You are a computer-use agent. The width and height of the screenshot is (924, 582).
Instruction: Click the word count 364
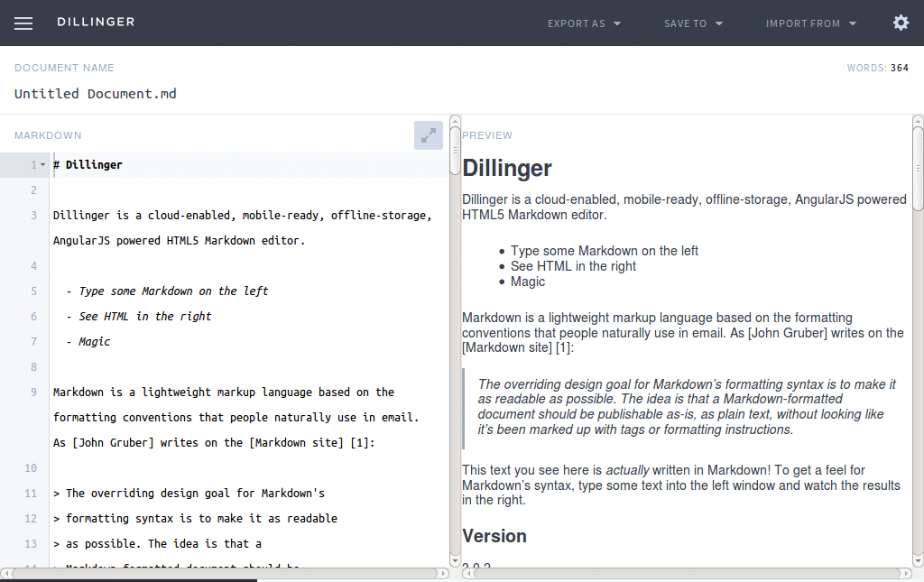pos(900,68)
